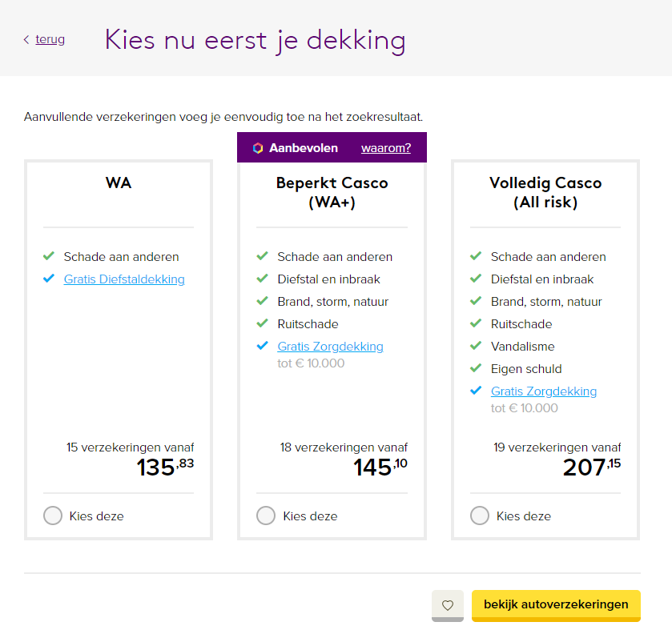
Task: Select the WA 'Kies deze' radio button
Action: point(53,516)
